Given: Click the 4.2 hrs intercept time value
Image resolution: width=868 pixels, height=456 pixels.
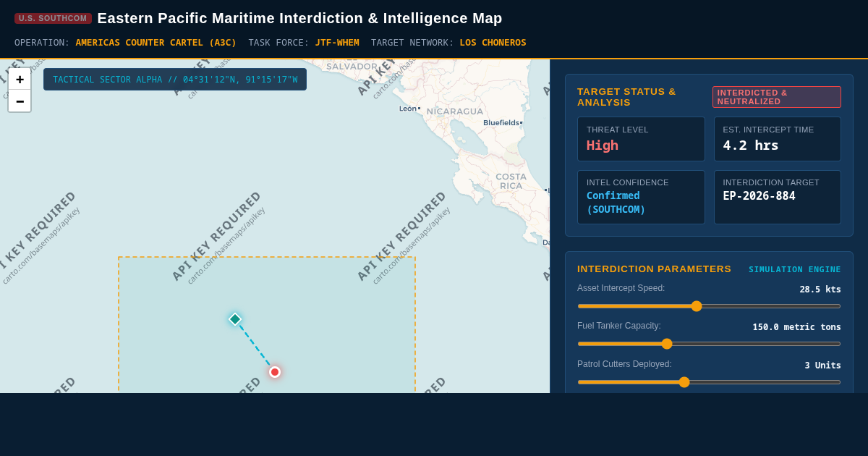Looking at the screenshot, I should pyautogui.click(x=751, y=145).
